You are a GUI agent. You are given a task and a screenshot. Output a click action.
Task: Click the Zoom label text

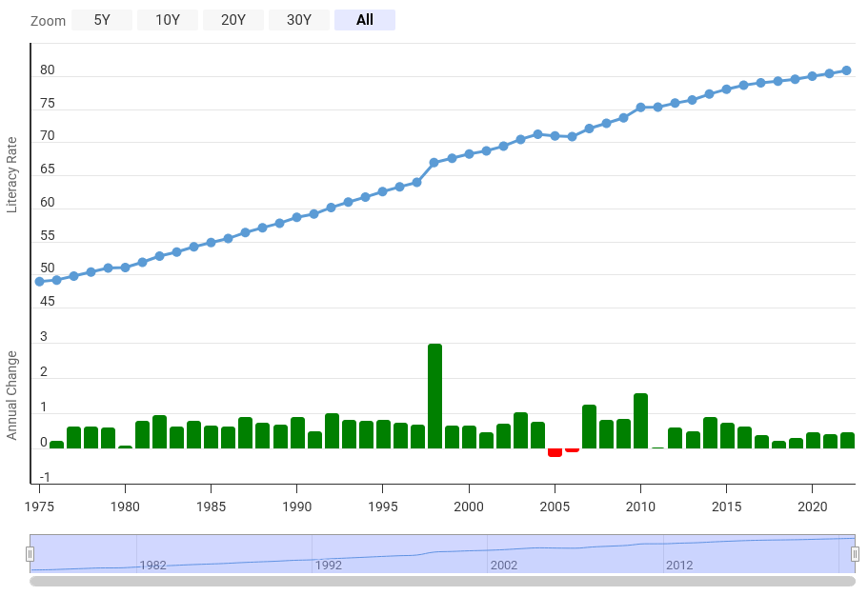pyautogui.click(x=49, y=21)
